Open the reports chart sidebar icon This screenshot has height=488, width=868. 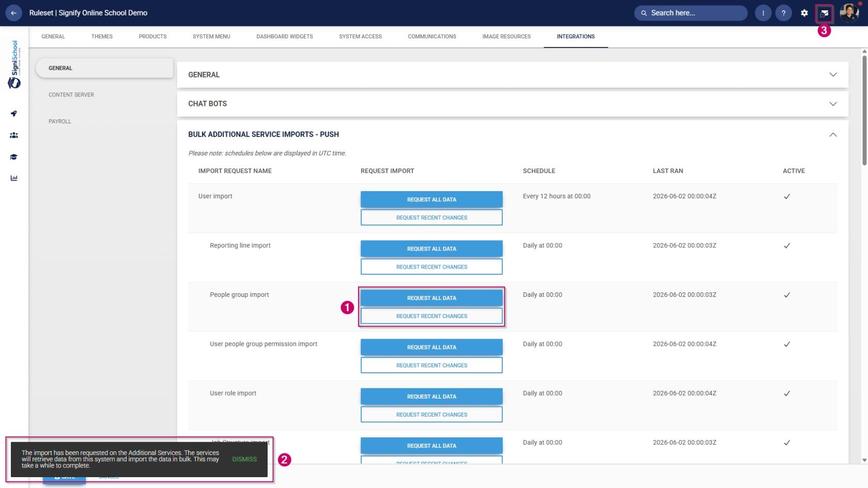click(14, 178)
